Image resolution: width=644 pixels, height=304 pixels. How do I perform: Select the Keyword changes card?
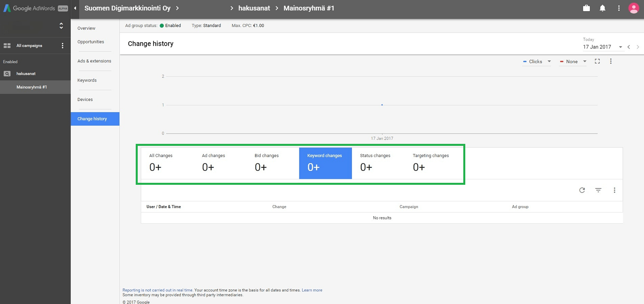pos(326,163)
